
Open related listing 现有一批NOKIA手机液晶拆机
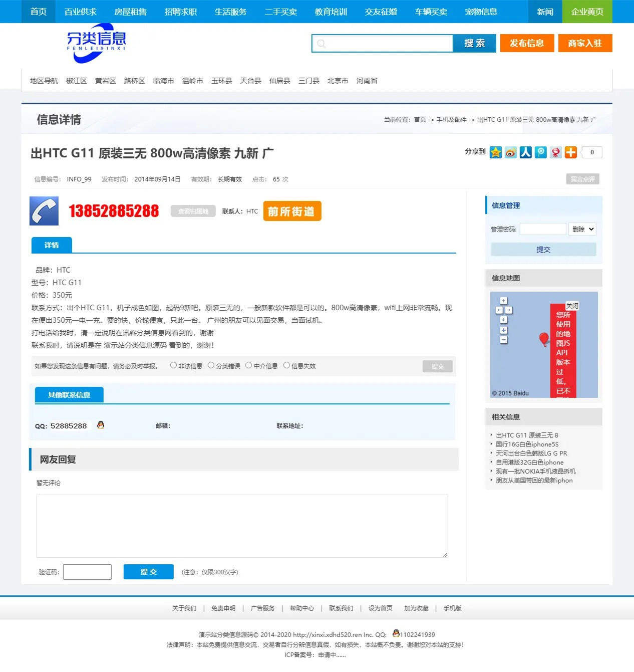536,471
